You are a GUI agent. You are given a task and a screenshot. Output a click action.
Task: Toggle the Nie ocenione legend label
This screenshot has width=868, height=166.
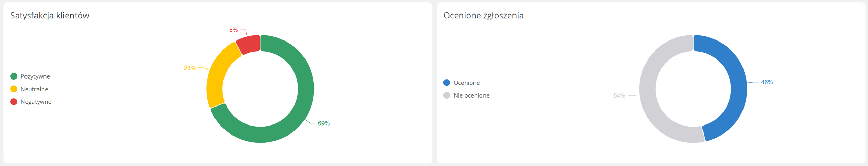[471, 95]
